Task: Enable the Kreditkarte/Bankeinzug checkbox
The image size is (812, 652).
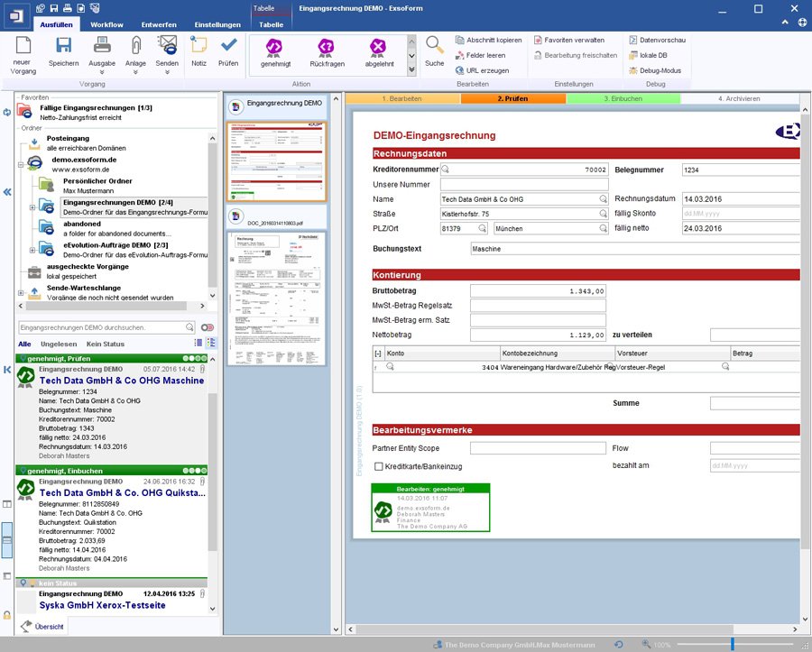Action: (x=379, y=466)
